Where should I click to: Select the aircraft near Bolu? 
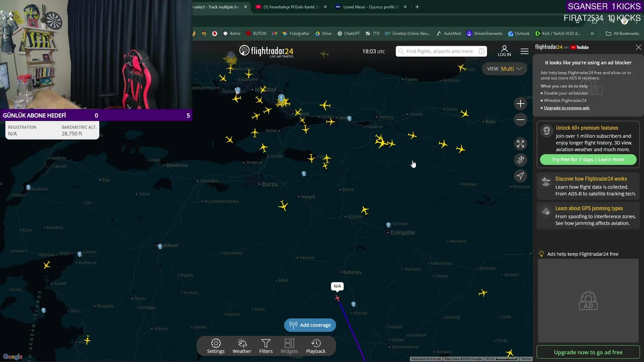click(x=464, y=114)
